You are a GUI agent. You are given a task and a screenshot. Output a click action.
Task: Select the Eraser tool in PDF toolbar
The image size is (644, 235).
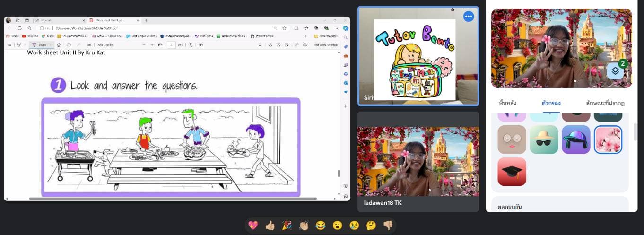tap(59, 45)
